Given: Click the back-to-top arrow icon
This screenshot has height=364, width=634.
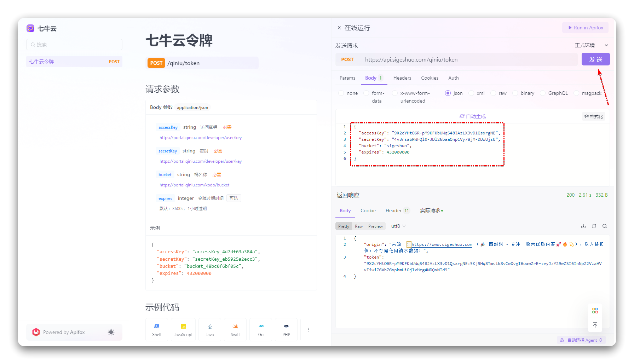Looking at the screenshot, I should [x=595, y=325].
